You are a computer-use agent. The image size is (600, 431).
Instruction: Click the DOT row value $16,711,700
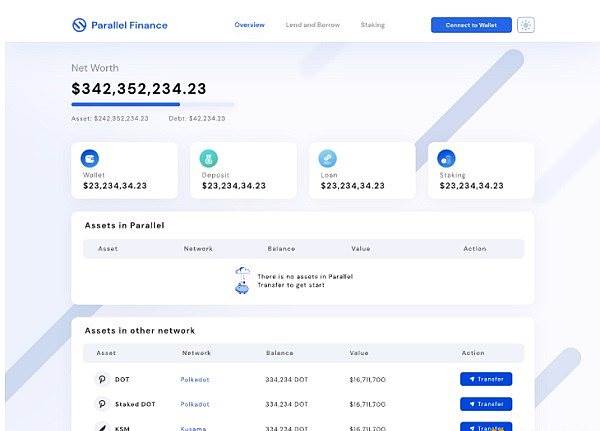367,380
